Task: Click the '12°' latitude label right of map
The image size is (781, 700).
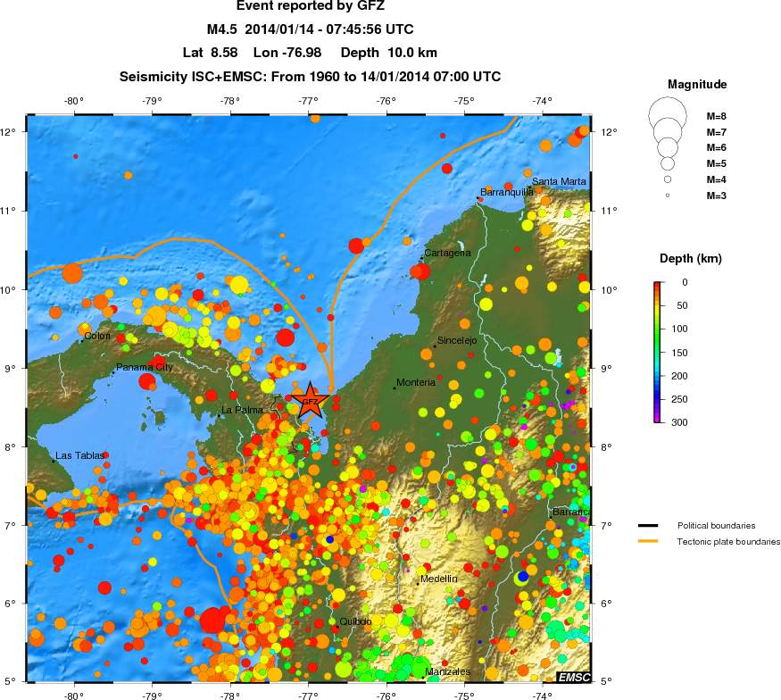Action: point(609,132)
